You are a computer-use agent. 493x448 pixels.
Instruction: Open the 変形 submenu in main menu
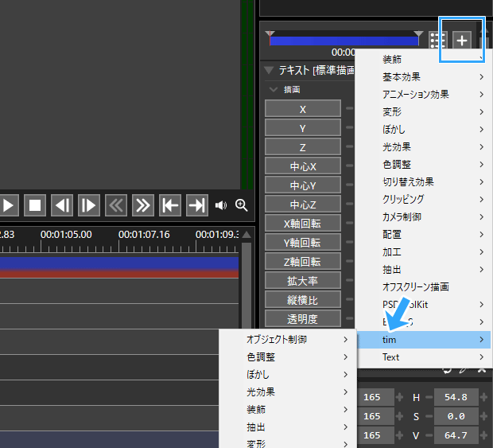pos(424,112)
